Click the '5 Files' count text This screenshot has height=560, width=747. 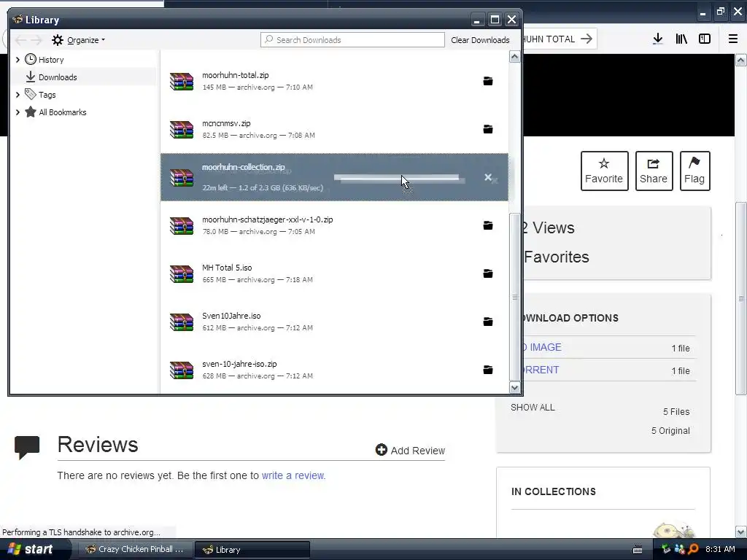[676, 411]
